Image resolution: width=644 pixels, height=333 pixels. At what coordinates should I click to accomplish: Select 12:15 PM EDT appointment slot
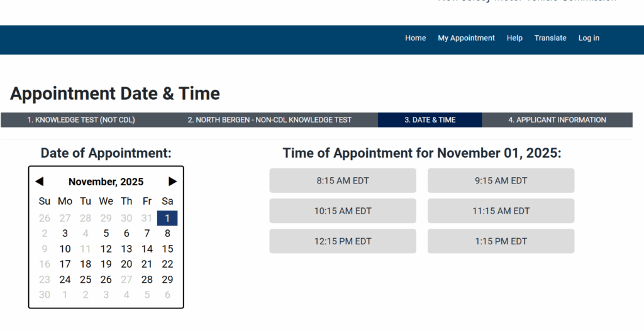343,241
